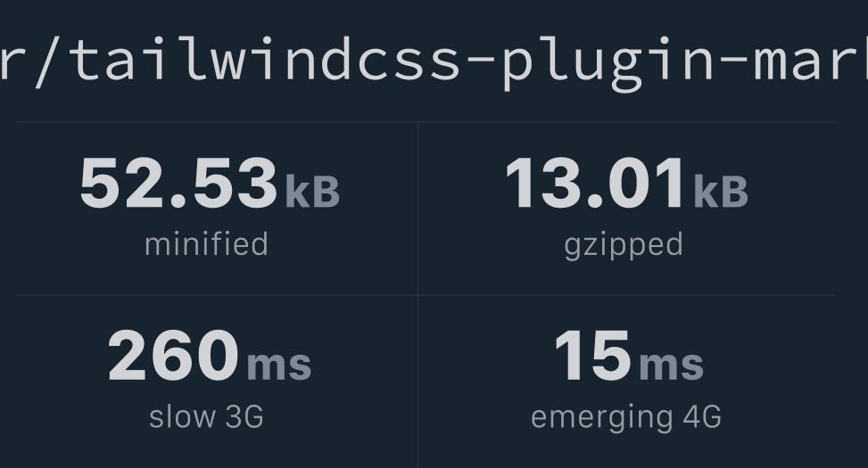Select the 260 download time value

(x=173, y=355)
